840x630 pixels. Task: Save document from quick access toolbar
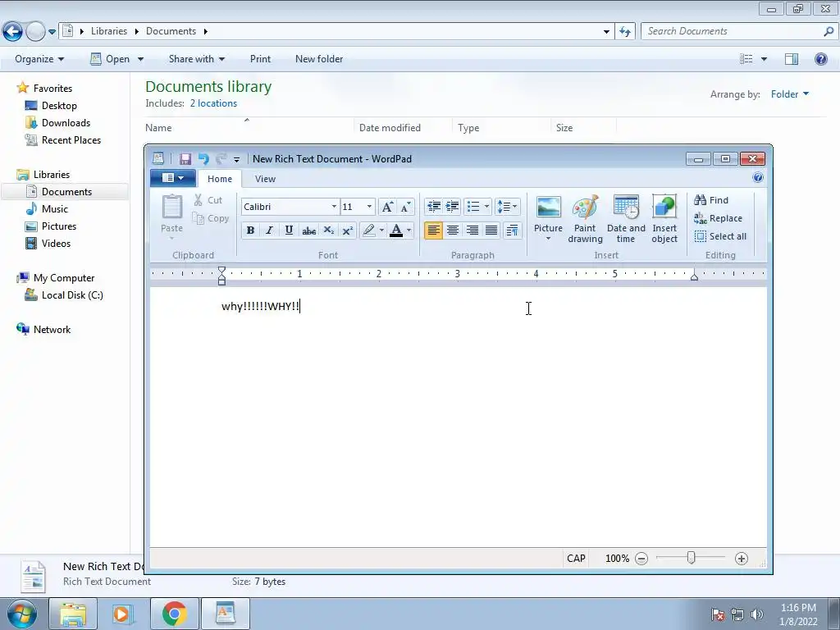point(185,158)
